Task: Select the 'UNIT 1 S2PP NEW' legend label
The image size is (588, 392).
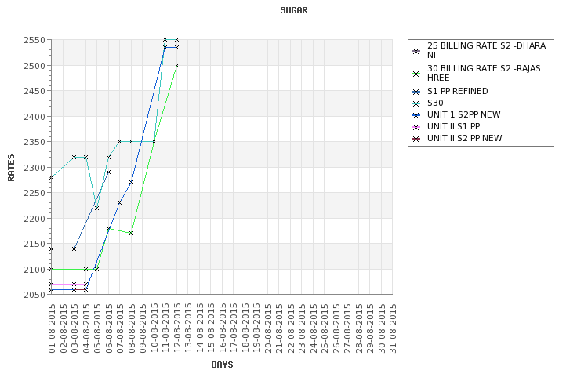Action: [x=464, y=114]
